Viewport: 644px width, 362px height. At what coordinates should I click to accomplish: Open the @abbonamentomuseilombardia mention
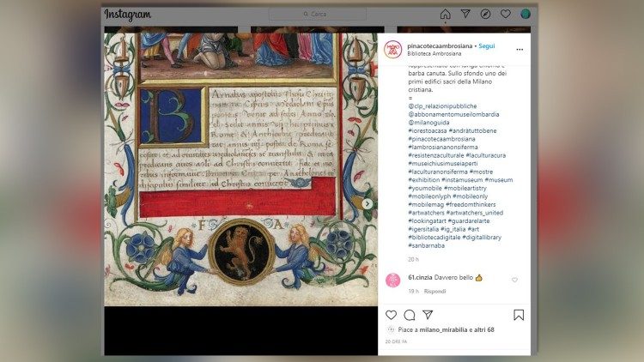(453, 114)
